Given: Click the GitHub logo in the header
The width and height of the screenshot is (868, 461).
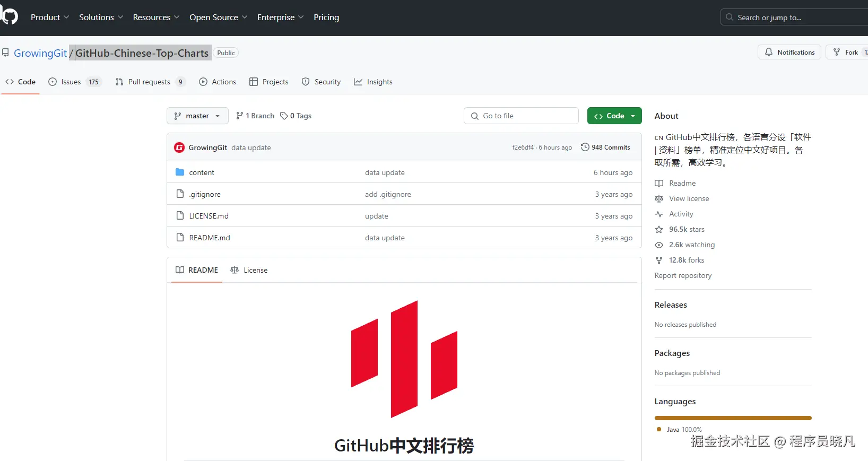Looking at the screenshot, I should pos(9,16).
